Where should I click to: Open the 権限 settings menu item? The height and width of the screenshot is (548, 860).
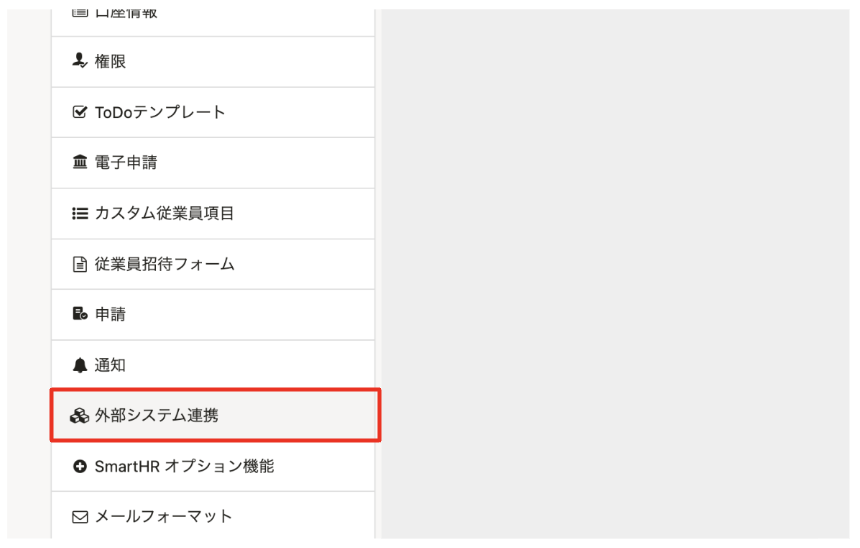213,62
